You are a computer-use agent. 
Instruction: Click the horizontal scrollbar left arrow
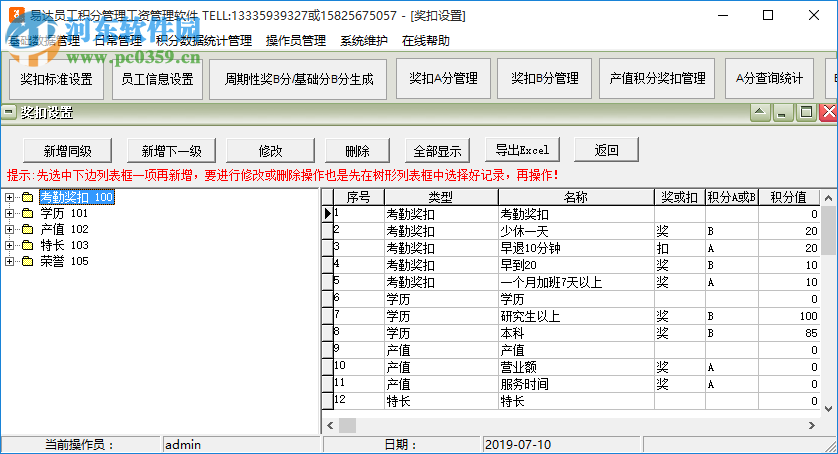[330, 426]
